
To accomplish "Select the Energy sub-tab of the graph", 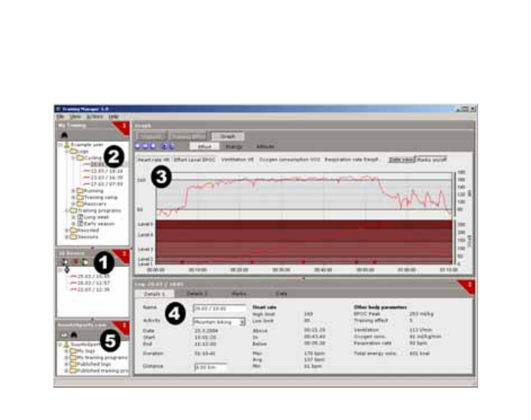I will [x=234, y=146].
